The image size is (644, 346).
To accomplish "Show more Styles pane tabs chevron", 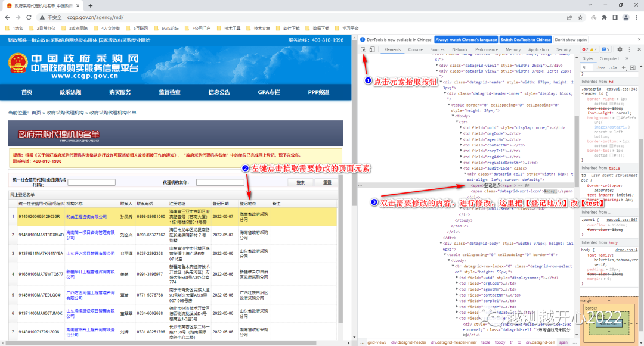I will (x=626, y=58).
